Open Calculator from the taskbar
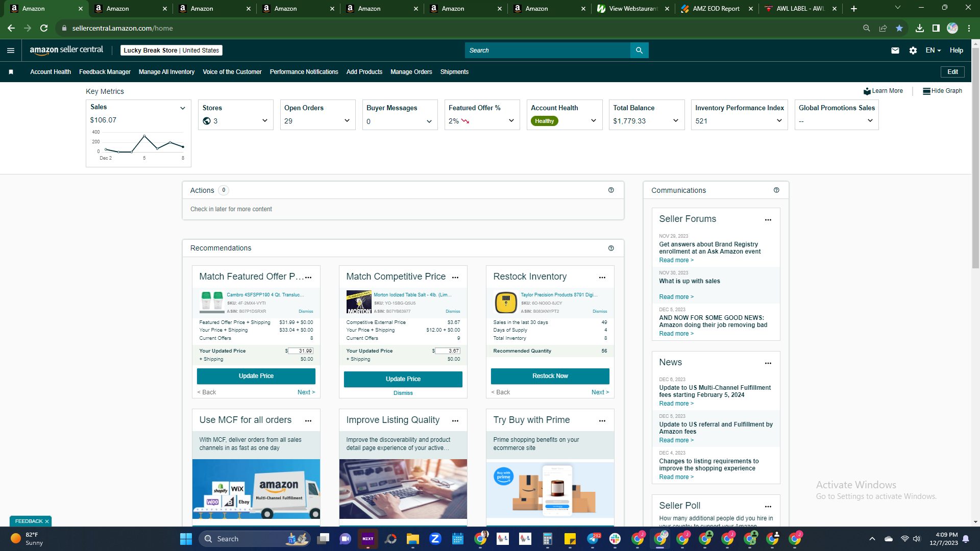980x551 pixels. [548, 539]
